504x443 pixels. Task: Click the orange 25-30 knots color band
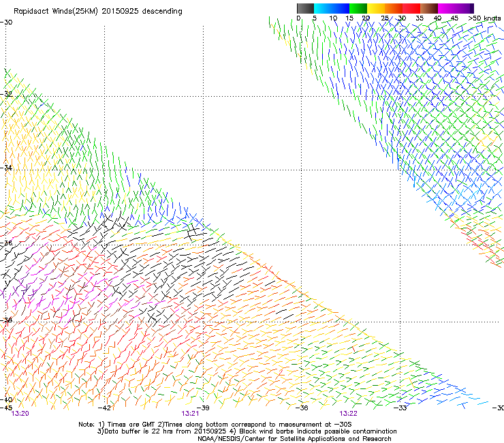[394, 8]
